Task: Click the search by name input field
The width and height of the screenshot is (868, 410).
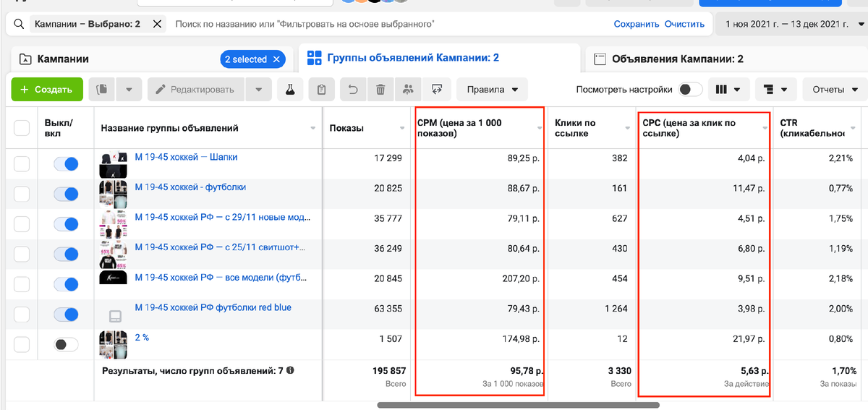Action: coord(390,24)
